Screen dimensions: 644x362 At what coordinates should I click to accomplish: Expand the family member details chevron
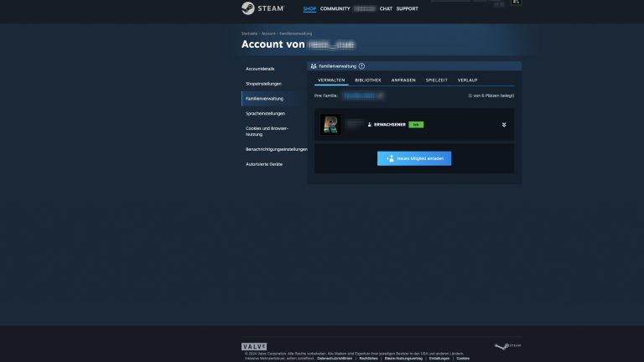504,125
